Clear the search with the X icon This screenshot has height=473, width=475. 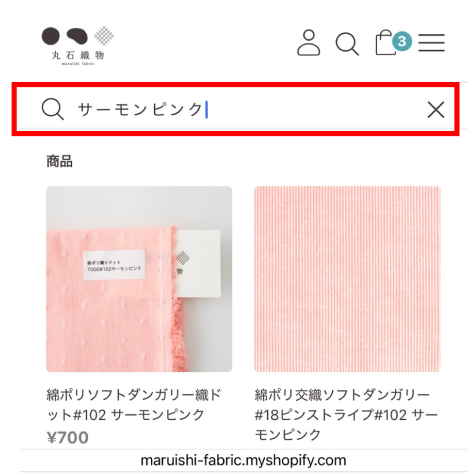point(436,110)
